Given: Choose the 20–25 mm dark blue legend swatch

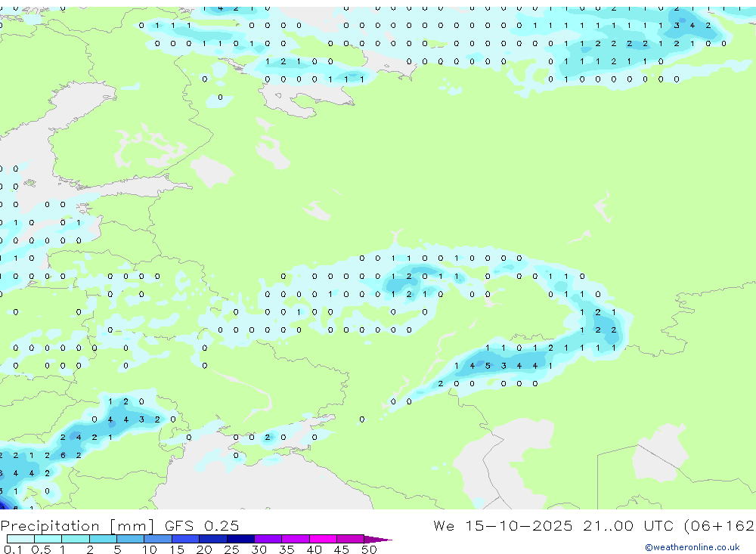Looking at the screenshot, I should point(212,539).
